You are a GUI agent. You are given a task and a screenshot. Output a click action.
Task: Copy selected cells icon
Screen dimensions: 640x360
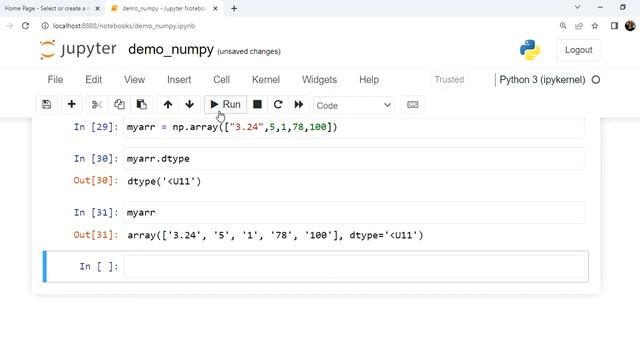(x=119, y=104)
